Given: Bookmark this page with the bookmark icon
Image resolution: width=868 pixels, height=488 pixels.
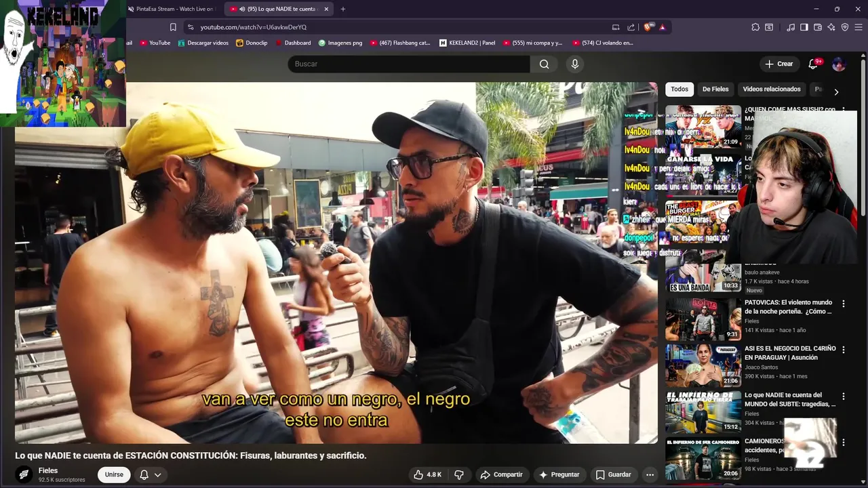Looking at the screenshot, I should tap(173, 27).
